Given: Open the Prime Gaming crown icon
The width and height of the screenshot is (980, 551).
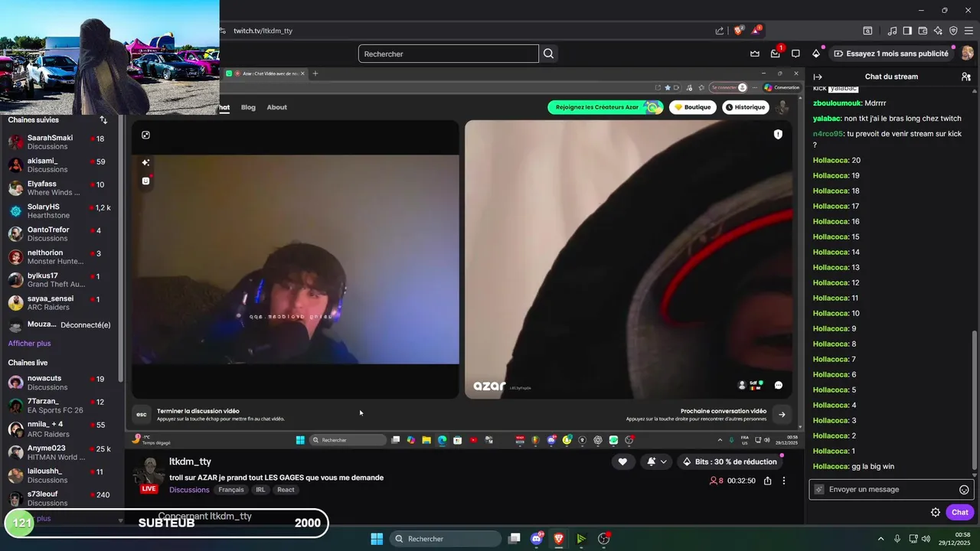Looking at the screenshot, I should tap(755, 54).
